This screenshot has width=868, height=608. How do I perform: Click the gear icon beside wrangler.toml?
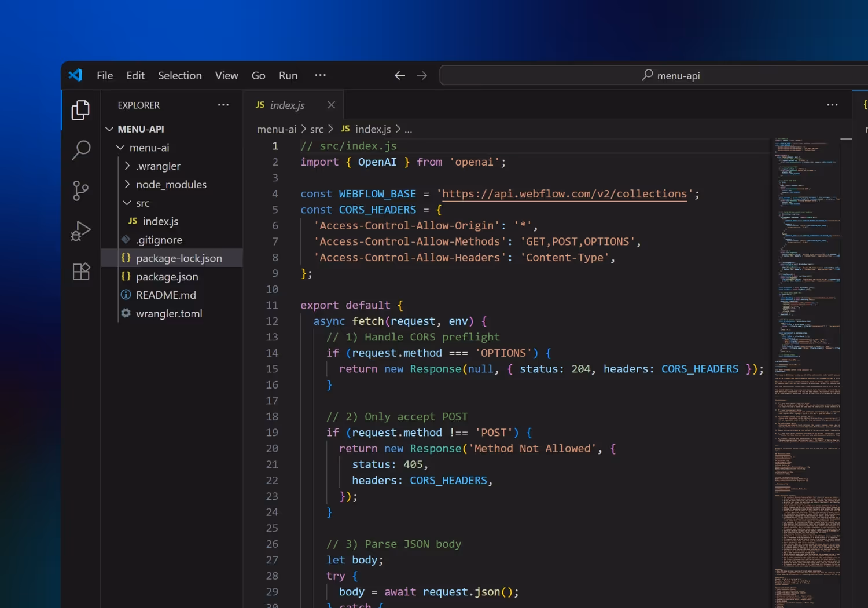pyautogui.click(x=126, y=313)
